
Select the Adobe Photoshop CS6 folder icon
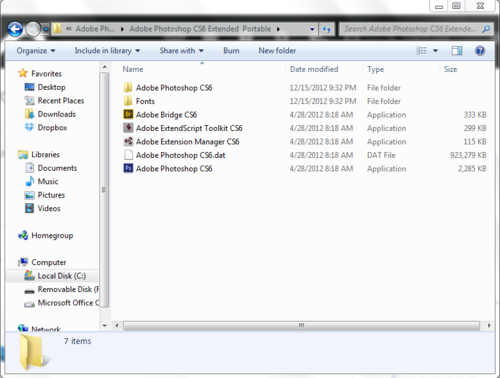coord(128,88)
